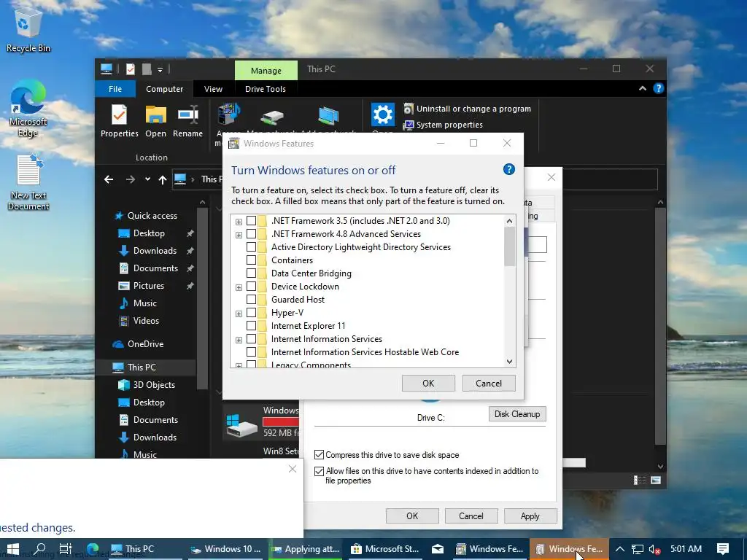747x560 pixels.
Task: Open Quick access in navigation pane
Action: [146, 216]
